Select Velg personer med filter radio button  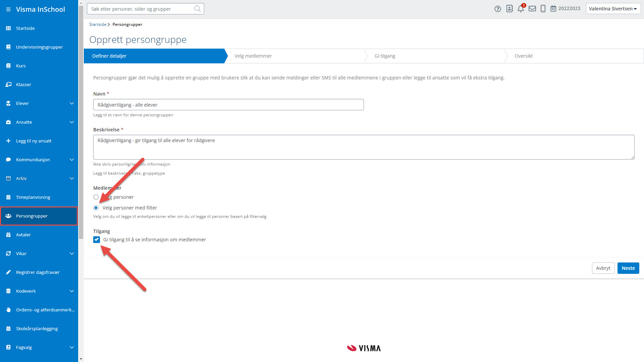[x=96, y=208]
